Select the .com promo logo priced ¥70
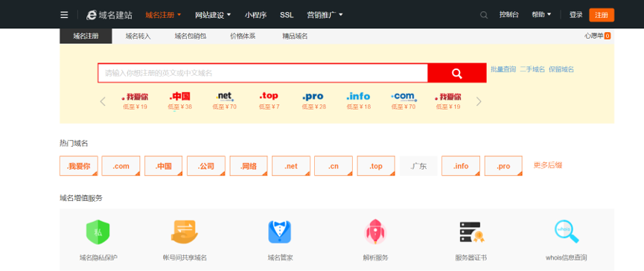644x271 pixels. point(404,97)
